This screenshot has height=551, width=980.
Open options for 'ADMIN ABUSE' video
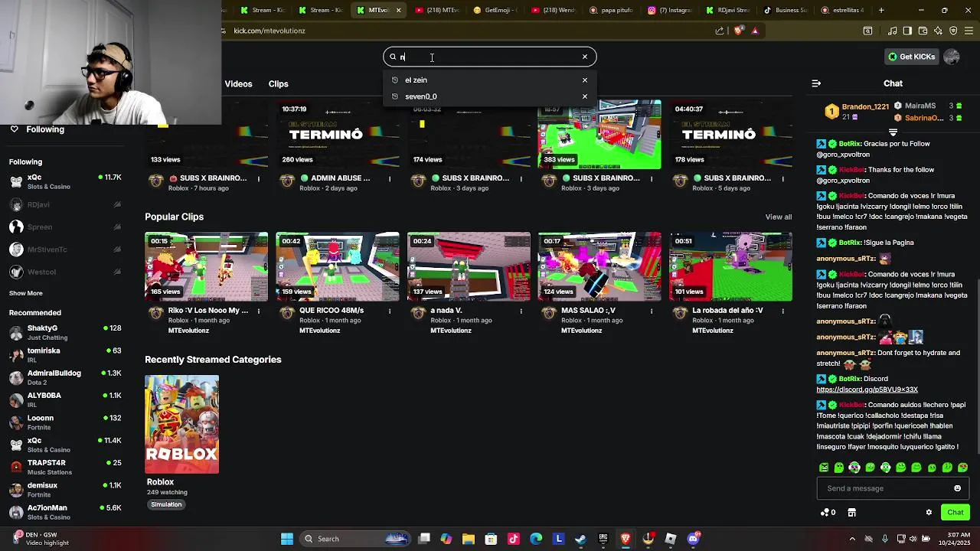390,179
